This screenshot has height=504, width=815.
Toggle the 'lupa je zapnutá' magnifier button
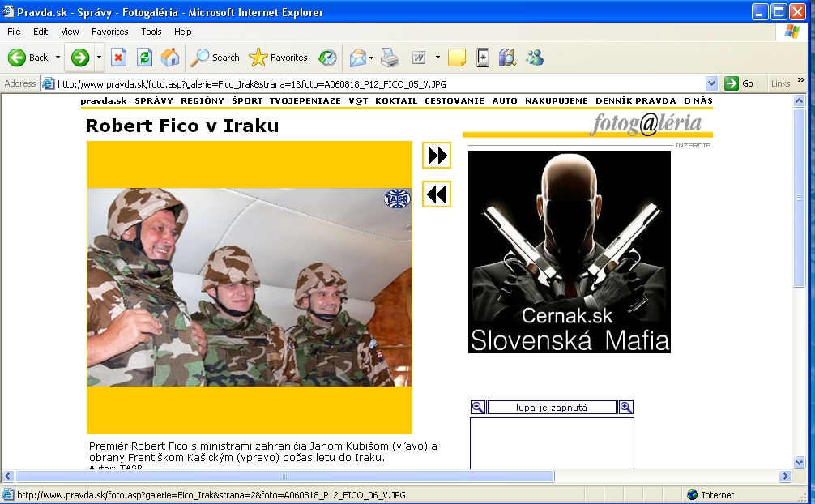click(x=552, y=408)
